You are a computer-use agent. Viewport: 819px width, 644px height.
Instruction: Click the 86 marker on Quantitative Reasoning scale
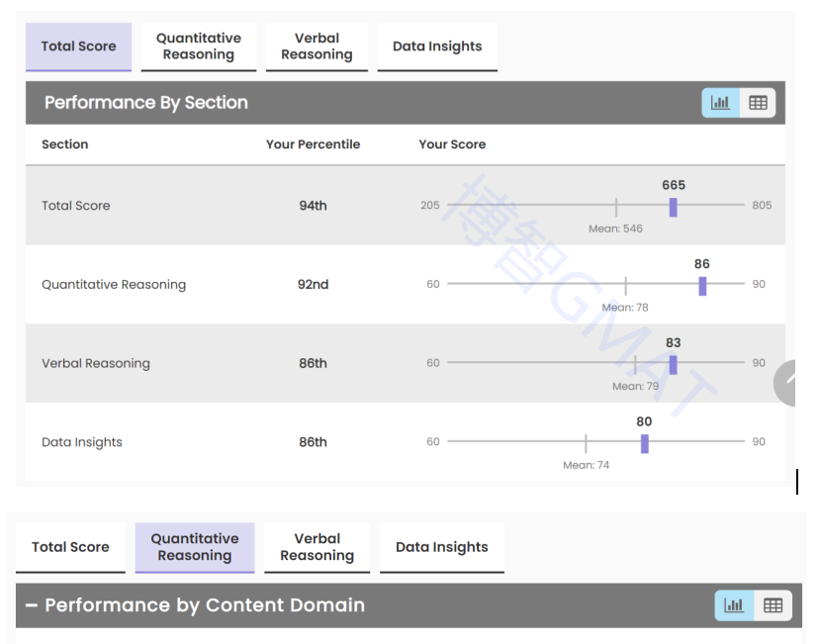702,286
